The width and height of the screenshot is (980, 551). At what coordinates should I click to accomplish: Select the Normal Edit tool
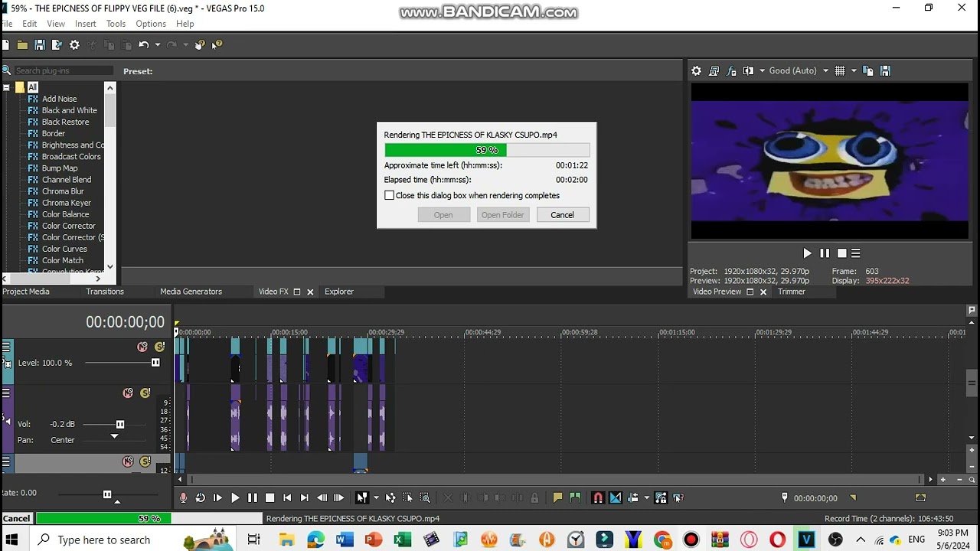pos(362,497)
